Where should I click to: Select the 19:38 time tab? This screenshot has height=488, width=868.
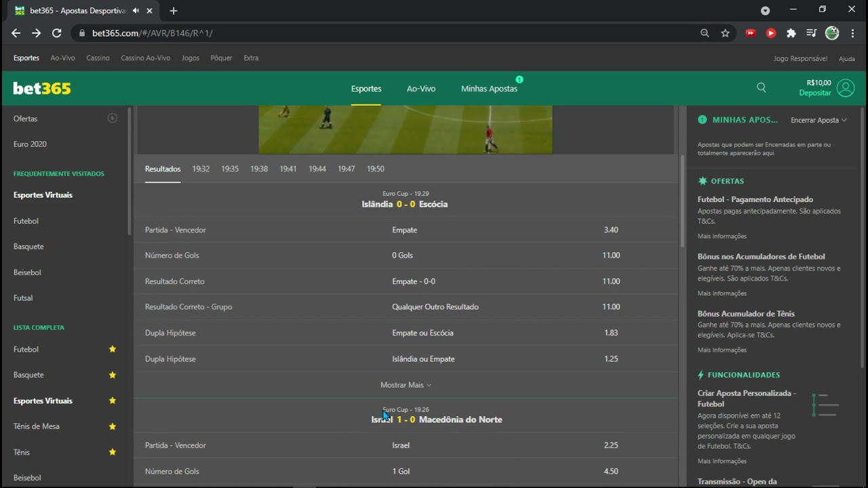[x=259, y=169]
